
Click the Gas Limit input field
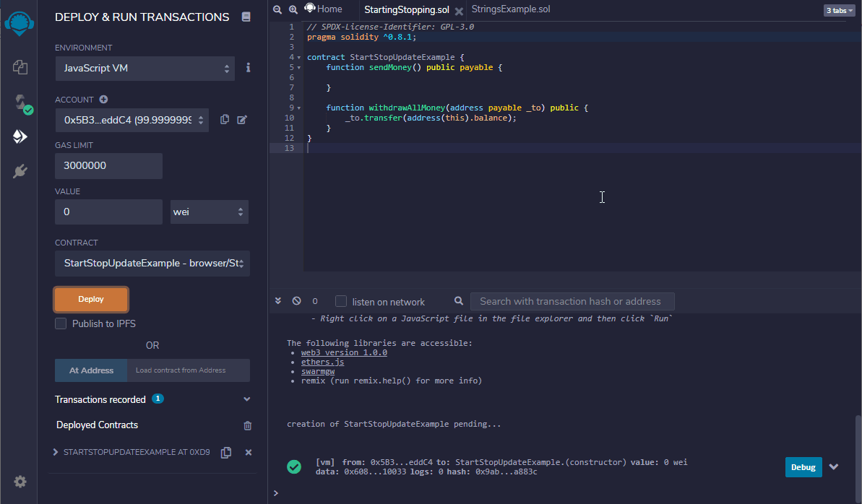pyautogui.click(x=109, y=165)
